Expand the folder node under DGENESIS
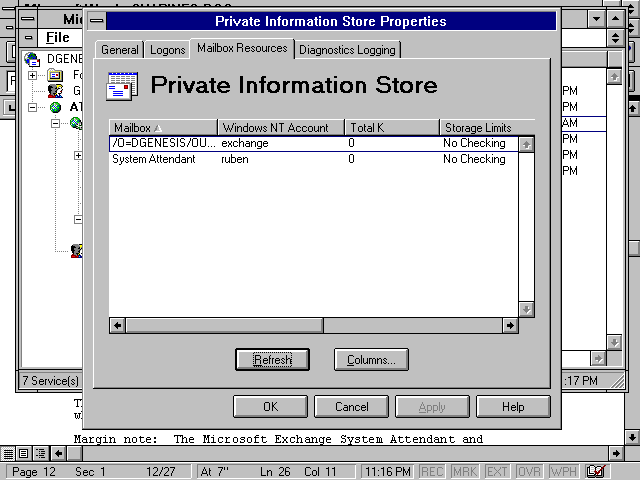 pos(32,76)
